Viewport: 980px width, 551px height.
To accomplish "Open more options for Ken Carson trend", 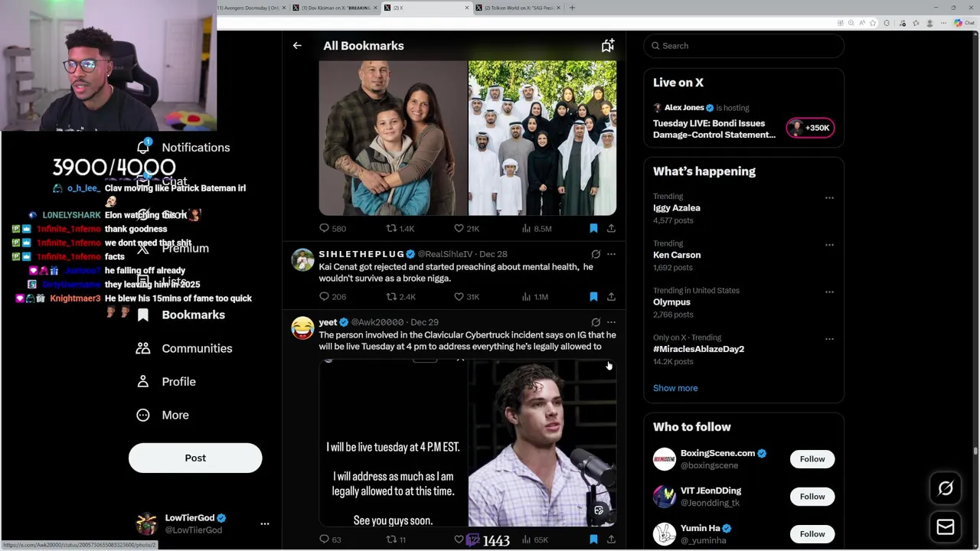I will tap(829, 245).
